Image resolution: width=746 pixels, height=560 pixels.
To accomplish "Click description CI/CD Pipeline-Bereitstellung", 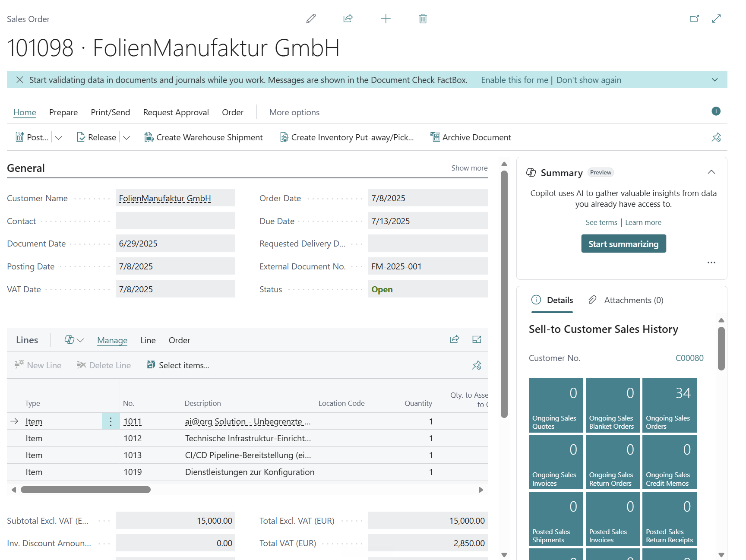I will [x=248, y=455].
